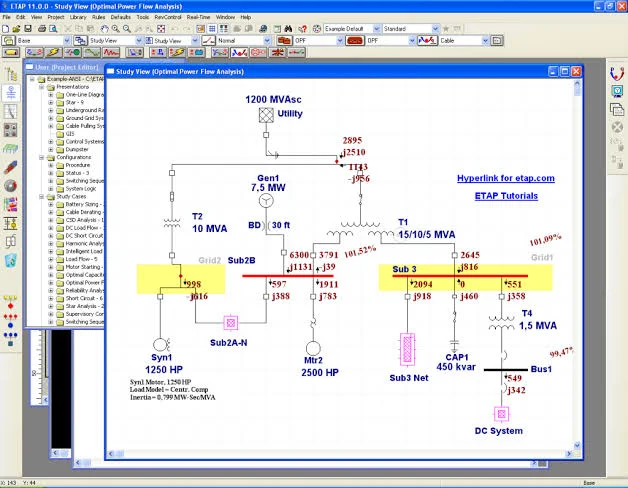This screenshot has height=488, width=628.
Task: Click the Run Optimal Power Flow icon
Action: pos(617,73)
